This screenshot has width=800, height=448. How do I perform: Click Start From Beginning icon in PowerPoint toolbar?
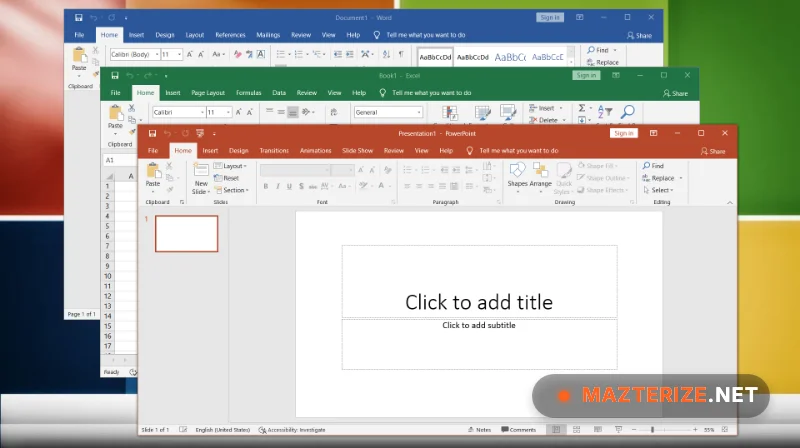[200, 133]
